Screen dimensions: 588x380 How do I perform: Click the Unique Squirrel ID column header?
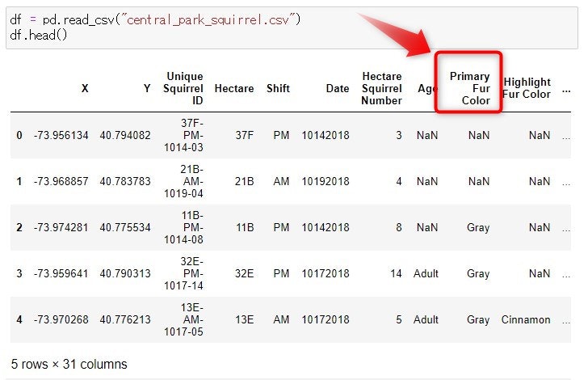183,88
